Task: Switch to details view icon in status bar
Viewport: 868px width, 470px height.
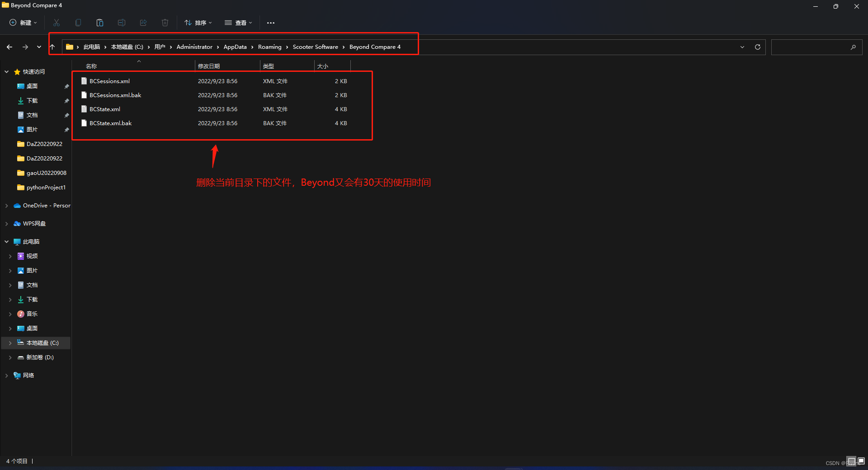Action: (851, 461)
